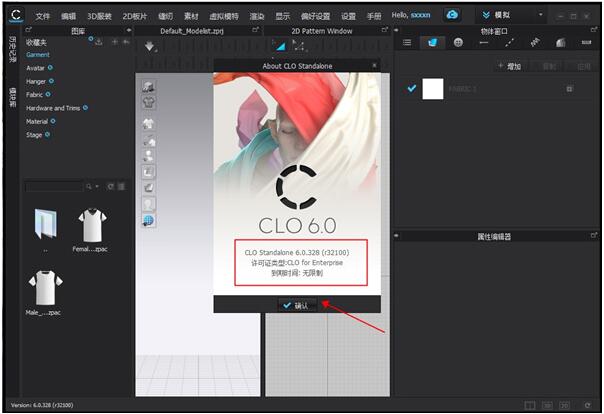Open the 模拟 mode dropdown
Viewport: 604px width, 414px height.
[510, 16]
